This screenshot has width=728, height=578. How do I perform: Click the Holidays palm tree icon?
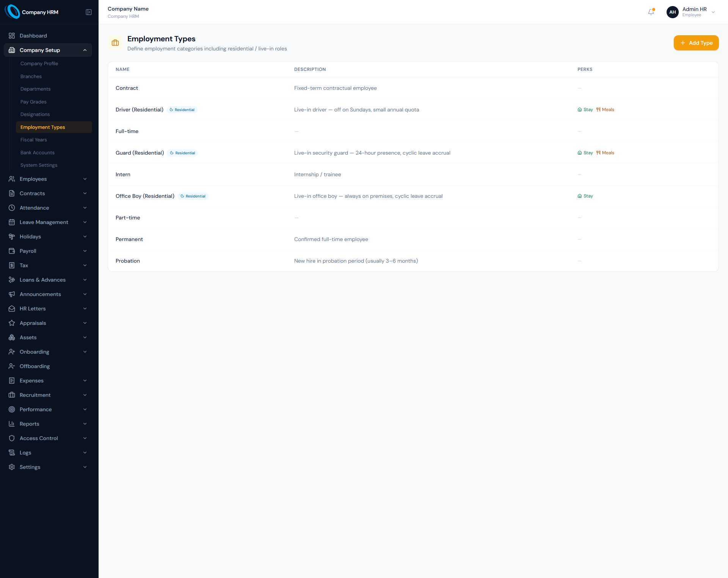point(12,237)
